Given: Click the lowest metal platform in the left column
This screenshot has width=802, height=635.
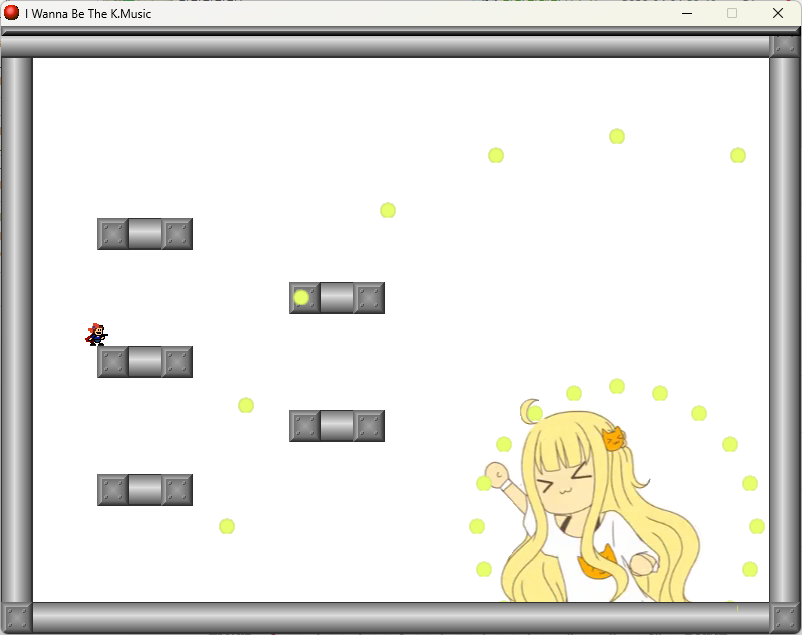Looking at the screenshot, I should [145, 490].
